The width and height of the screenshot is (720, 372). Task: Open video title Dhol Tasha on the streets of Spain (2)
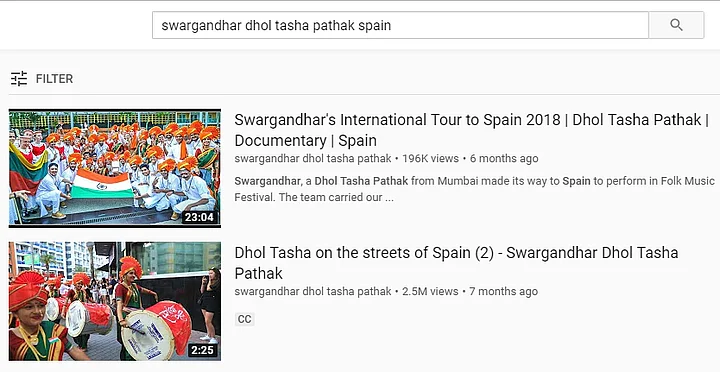pyautogui.click(x=456, y=263)
